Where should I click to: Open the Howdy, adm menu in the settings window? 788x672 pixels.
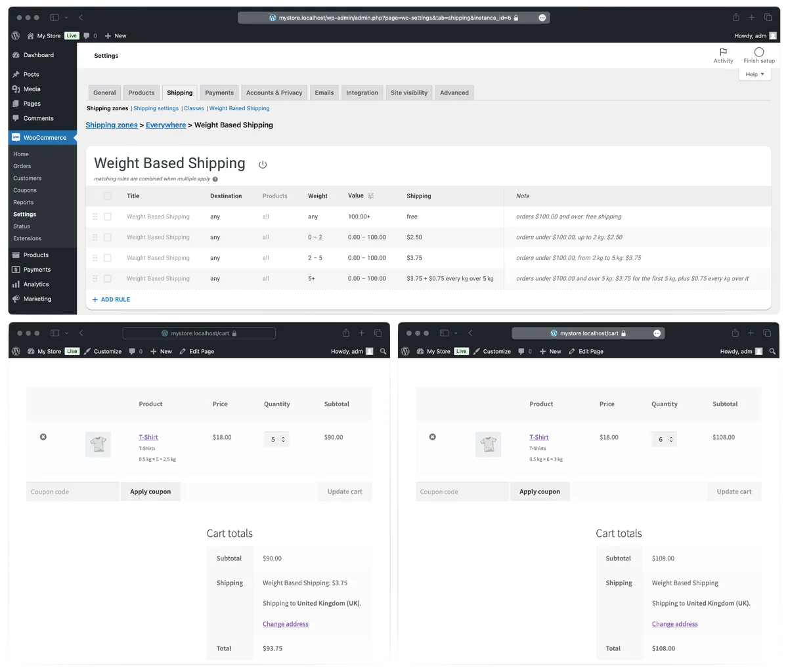[755, 35]
